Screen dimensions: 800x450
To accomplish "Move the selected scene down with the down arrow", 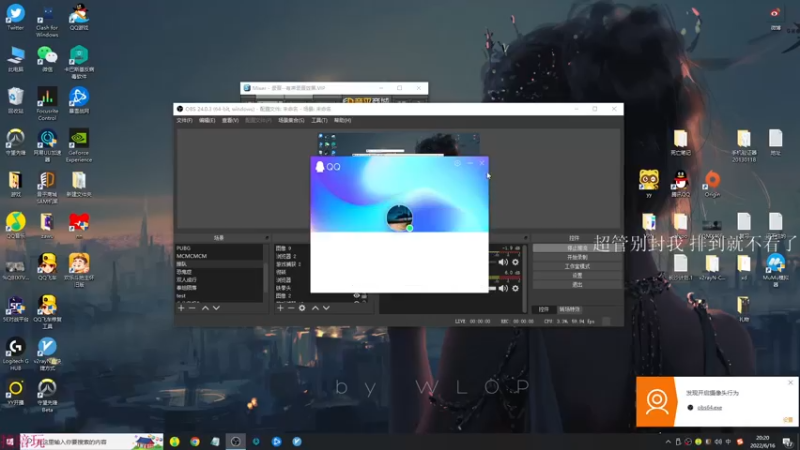I will [216, 308].
